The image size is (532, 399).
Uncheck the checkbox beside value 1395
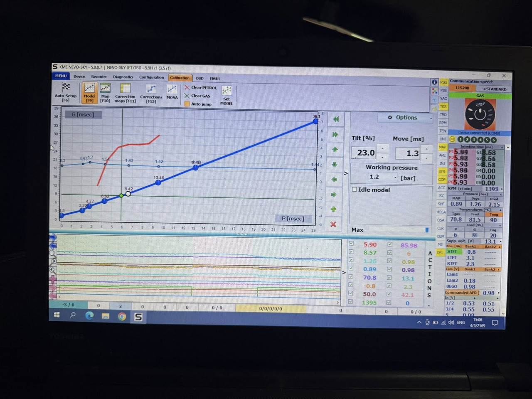point(351,302)
